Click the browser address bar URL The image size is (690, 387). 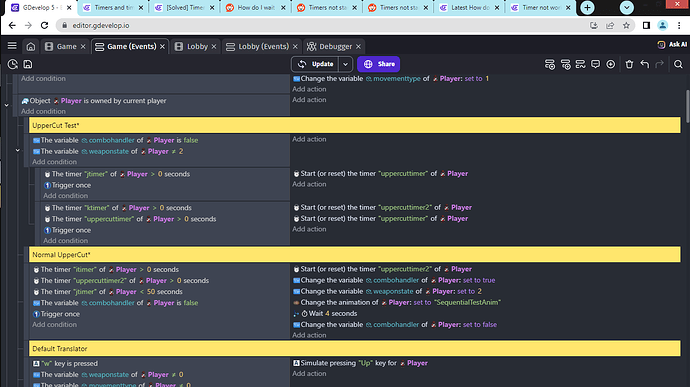[x=101, y=26]
